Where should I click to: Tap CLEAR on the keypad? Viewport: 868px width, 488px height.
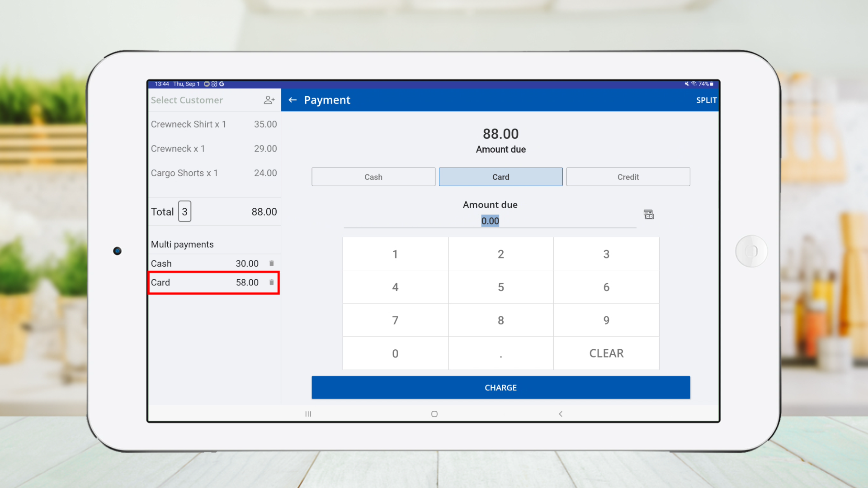pos(606,353)
